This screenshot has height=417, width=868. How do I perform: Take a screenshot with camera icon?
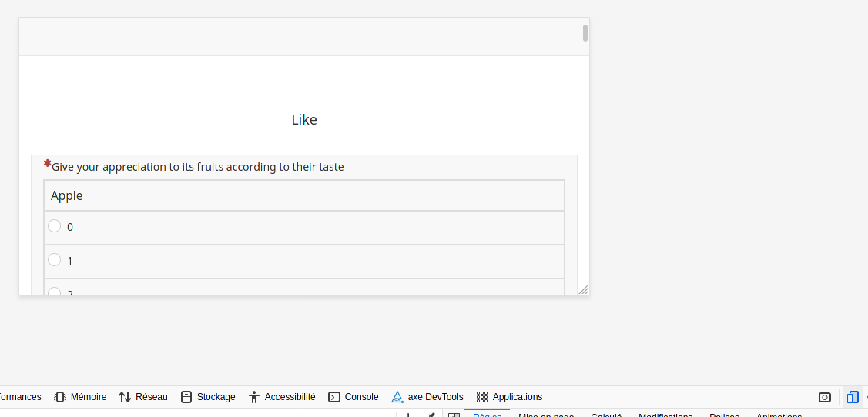pyautogui.click(x=825, y=396)
